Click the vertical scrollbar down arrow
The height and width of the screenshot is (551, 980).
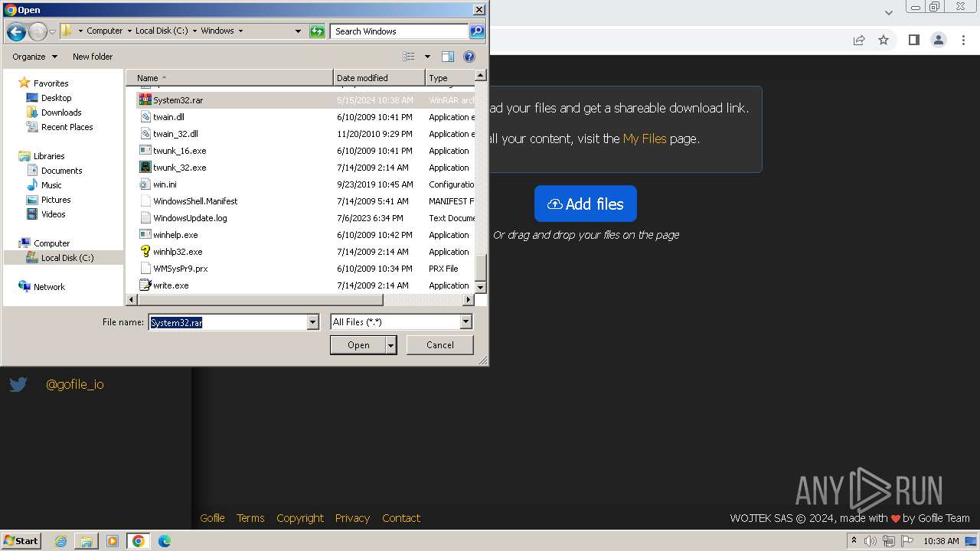point(481,287)
